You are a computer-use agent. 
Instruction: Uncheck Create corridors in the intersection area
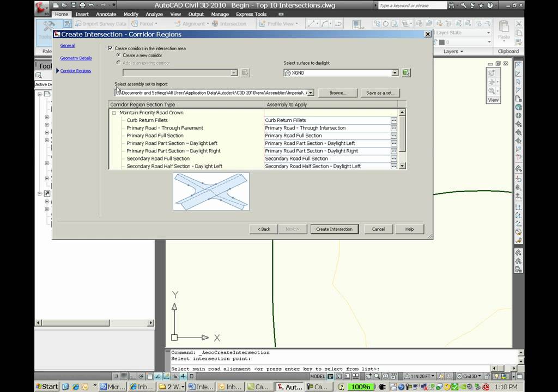coord(110,48)
